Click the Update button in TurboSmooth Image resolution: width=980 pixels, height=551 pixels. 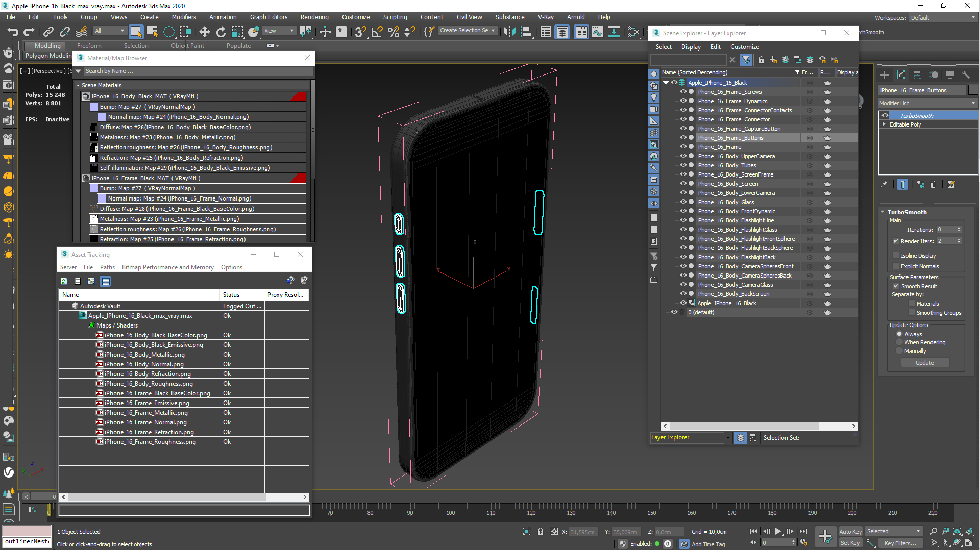[x=924, y=363]
